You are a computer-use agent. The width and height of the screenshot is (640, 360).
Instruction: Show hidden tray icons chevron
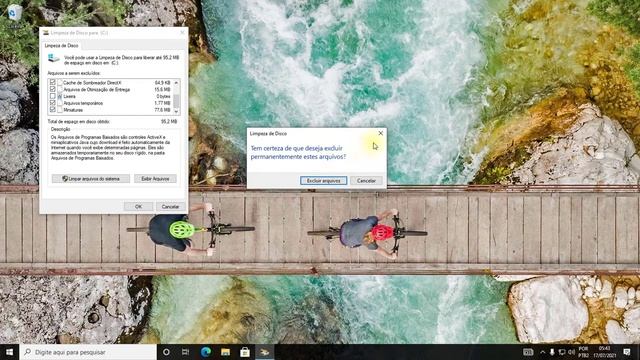coord(542,352)
